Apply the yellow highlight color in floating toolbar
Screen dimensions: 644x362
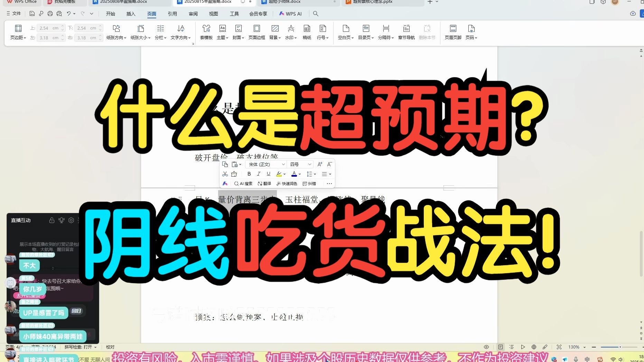[x=279, y=174]
